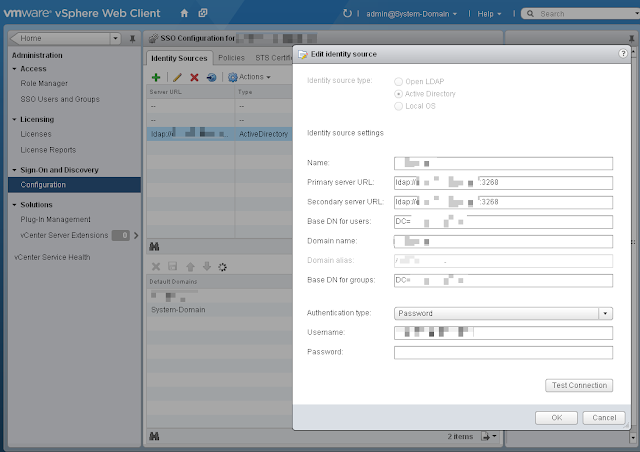
Task: Click the refresh icon in header
Action: [x=347, y=13]
